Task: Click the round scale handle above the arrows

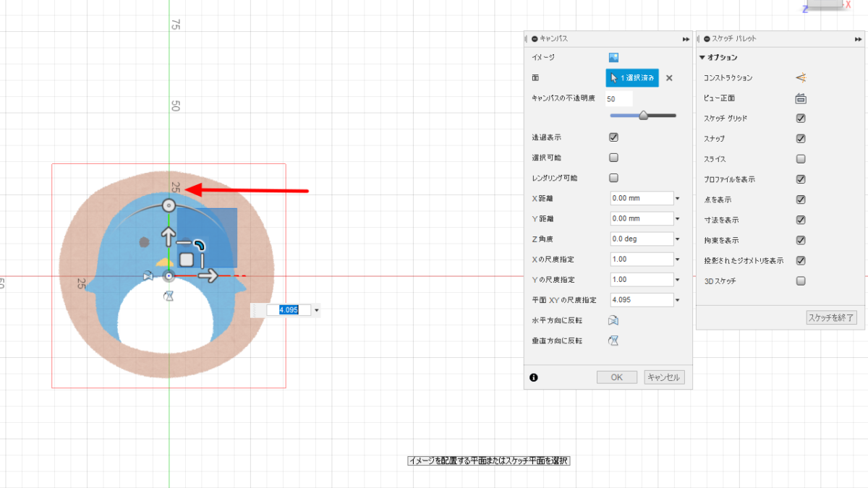Action: point(168,206)
